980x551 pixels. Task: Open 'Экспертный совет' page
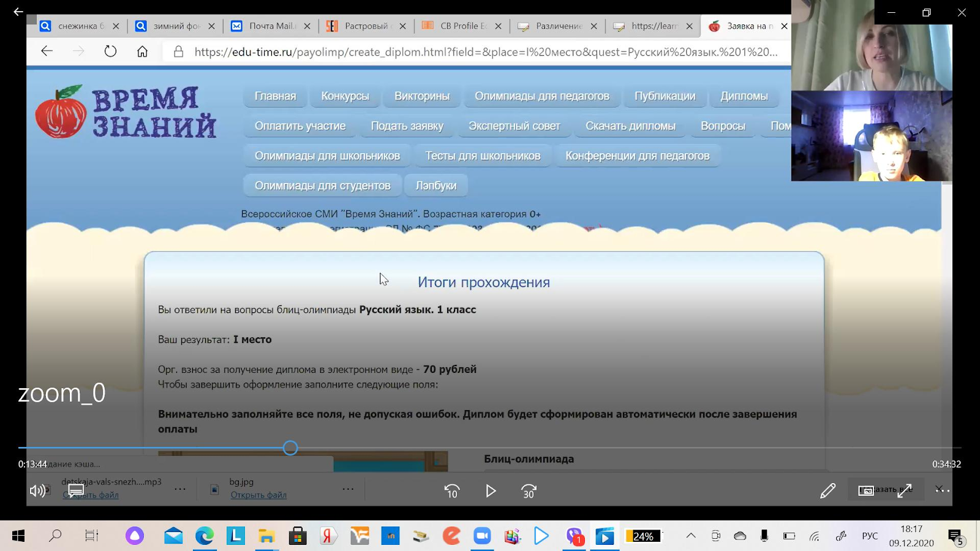click(514, 126)
